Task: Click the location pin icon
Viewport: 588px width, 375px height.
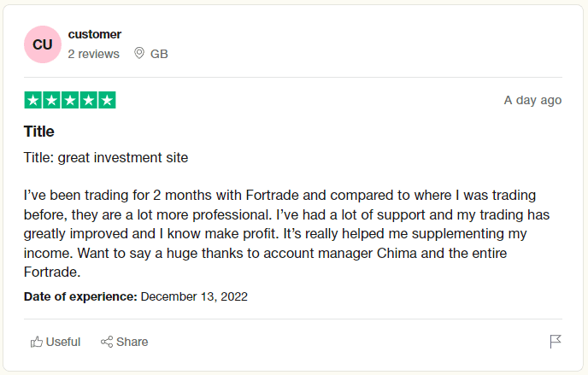Action: (x=138, y=53)
